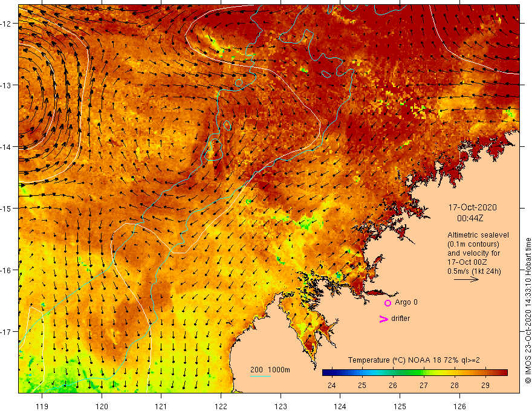Click the longitude axis label '126'
The image size is (532, 411).
point(459,406)
